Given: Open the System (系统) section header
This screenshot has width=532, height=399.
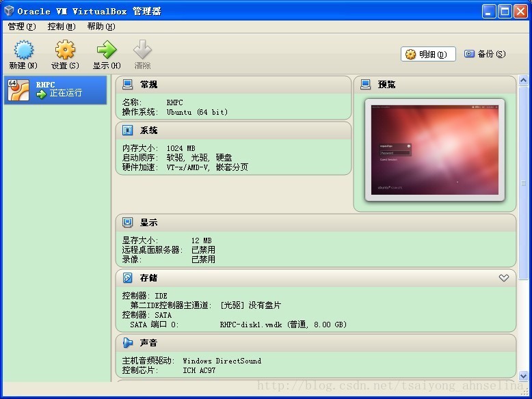Looking at the screenshot, I should 233,130.
